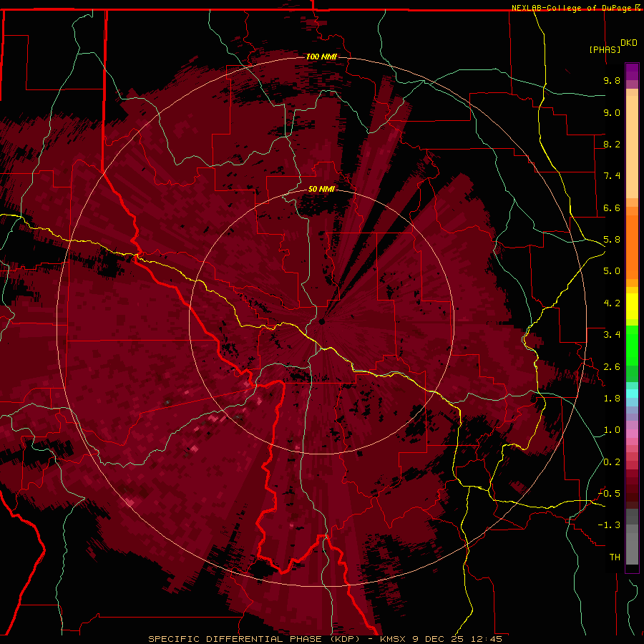
Task: Click the TH threshold label
Action: tap(615, 557)
